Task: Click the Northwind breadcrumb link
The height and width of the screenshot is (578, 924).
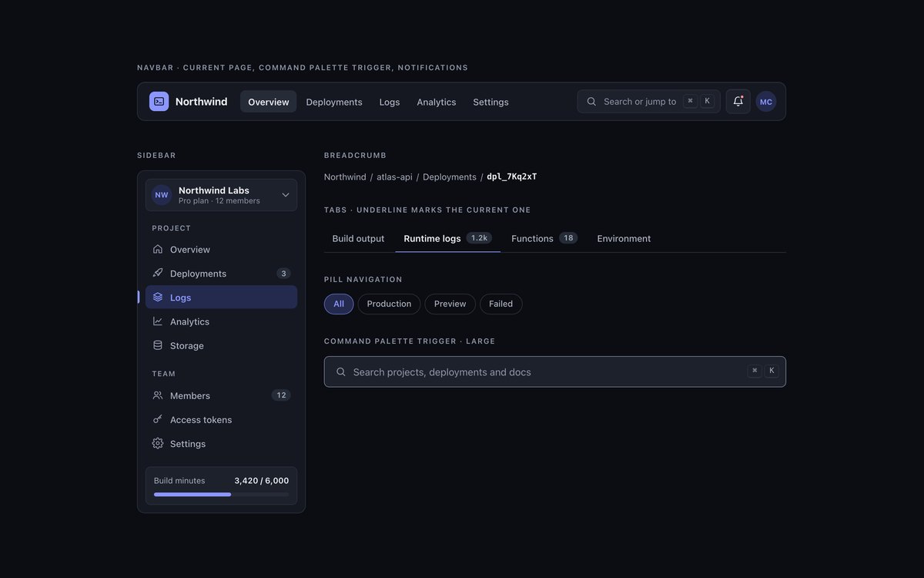Action: pos(345,177)
